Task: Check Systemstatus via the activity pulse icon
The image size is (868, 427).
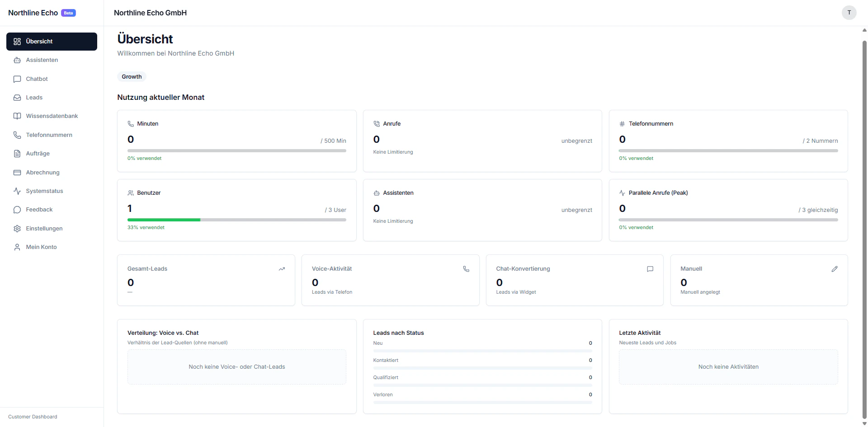Action: tap(17, 191)
